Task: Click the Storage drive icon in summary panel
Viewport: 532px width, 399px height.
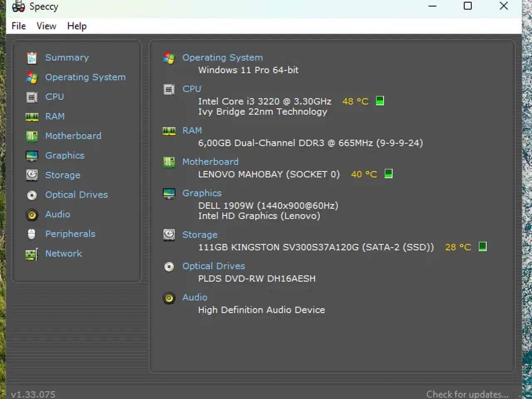Action: click(x=169, y=235)
